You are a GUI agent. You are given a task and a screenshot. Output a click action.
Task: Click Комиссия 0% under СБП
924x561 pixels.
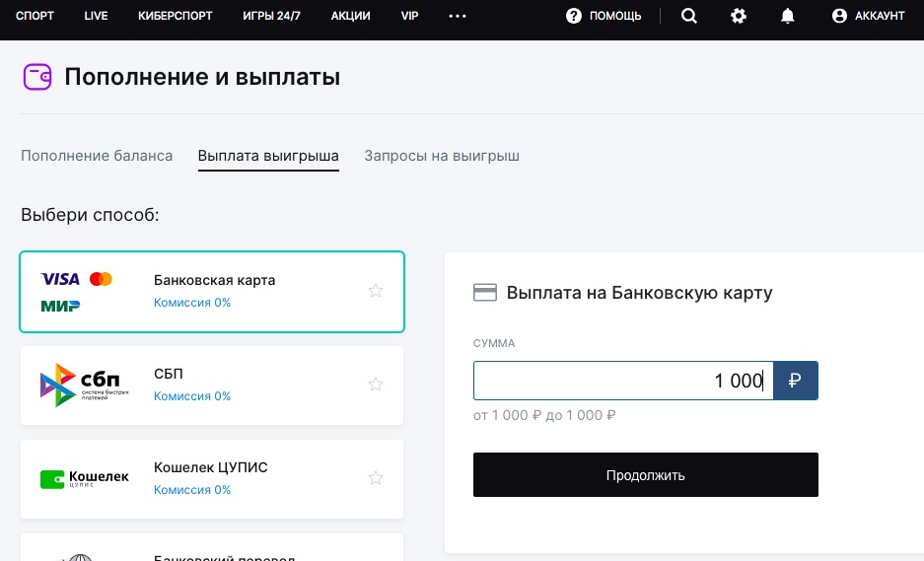192,396
